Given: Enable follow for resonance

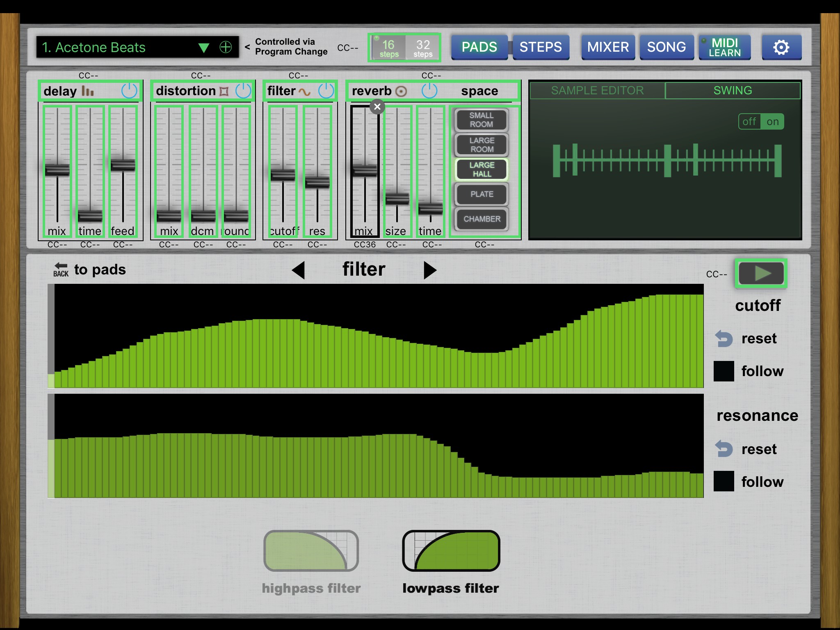Looking at the screenshot, I should coord(724,481).
